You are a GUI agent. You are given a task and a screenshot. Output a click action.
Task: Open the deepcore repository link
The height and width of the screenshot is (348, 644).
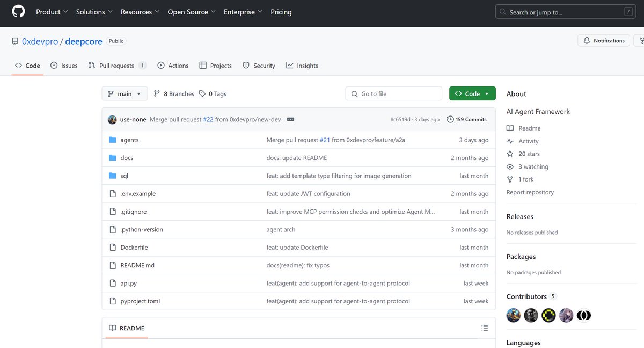pyautogui.click(x=84, y=41)
